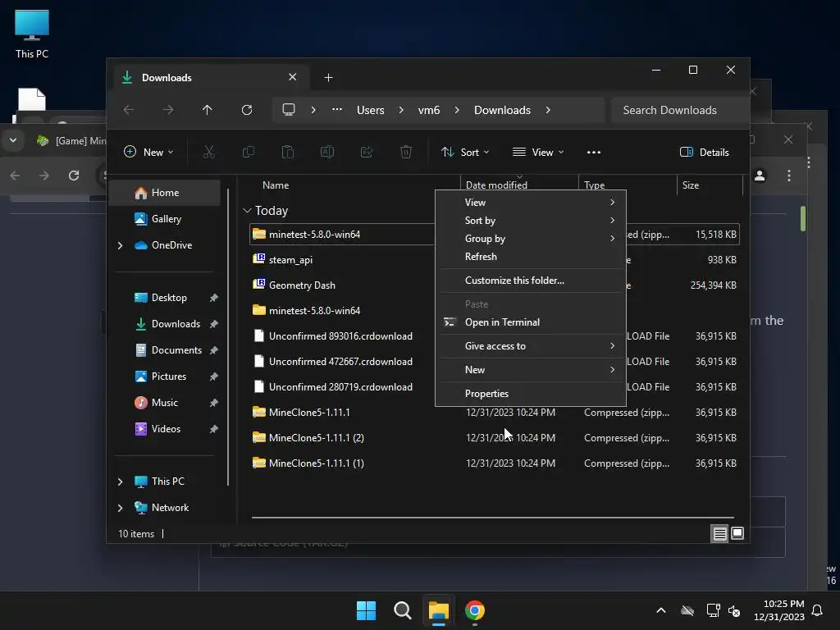Open Group by submenu in context menu
Screen dimensions: 840x630
531,239
